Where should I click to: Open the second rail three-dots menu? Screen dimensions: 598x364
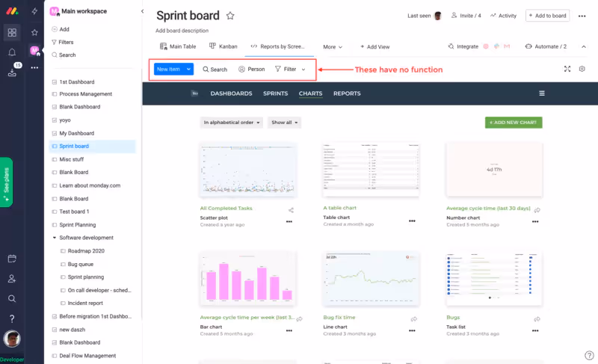34,67
